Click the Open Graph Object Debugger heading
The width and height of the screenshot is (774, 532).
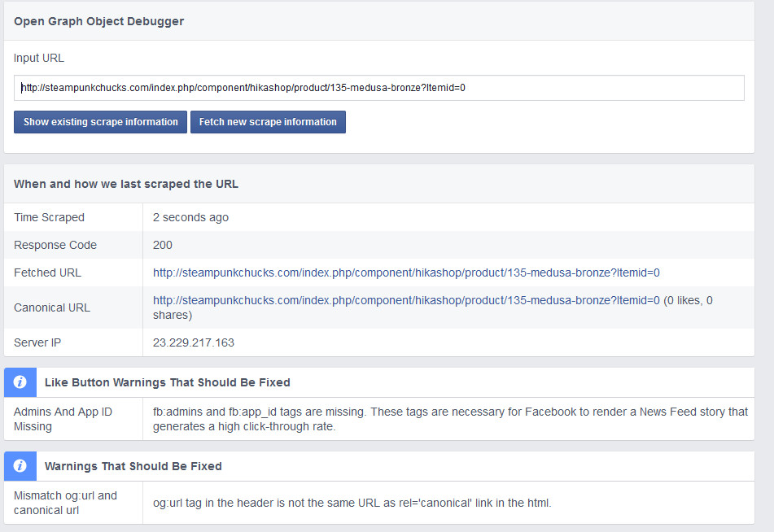coord(98,21)
